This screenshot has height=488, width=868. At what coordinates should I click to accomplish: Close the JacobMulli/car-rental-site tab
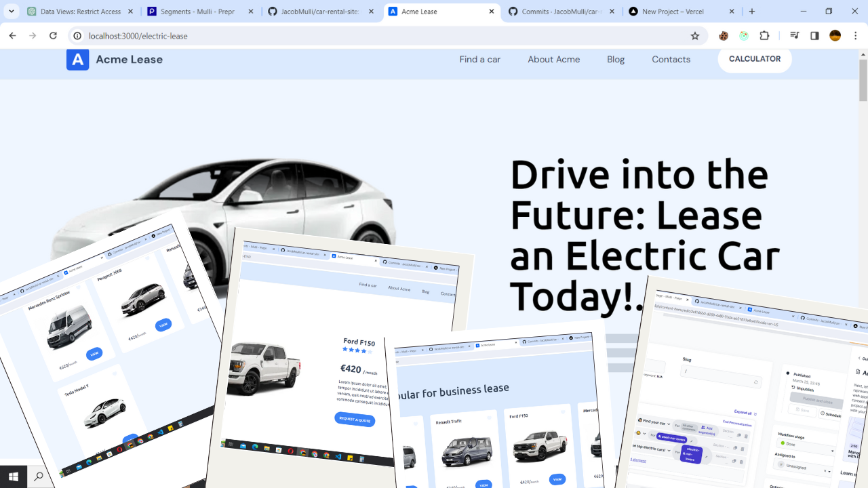click(x=371, y=12)
